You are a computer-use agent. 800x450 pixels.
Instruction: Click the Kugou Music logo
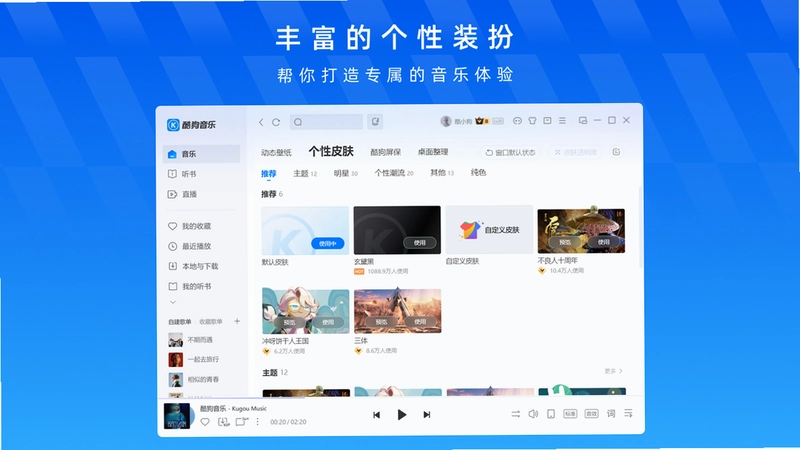pos(191,124)
